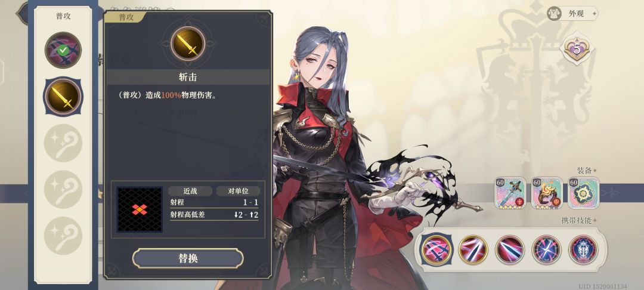Choose the first empty skill slot in sidebar

[63, 143]
